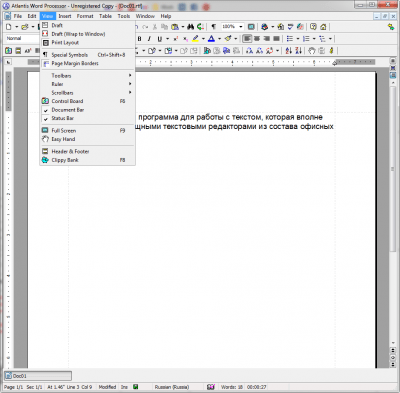Open the Tools menu
Viewport: 400px width, 393px height.
tap(124, 16)
